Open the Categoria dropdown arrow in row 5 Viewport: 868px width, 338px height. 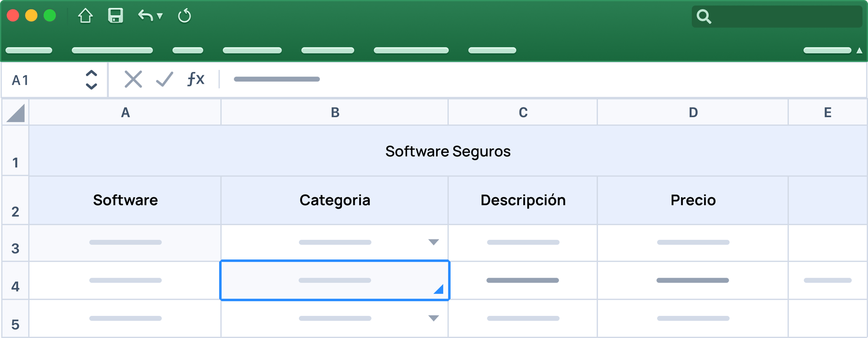(434, 318)
